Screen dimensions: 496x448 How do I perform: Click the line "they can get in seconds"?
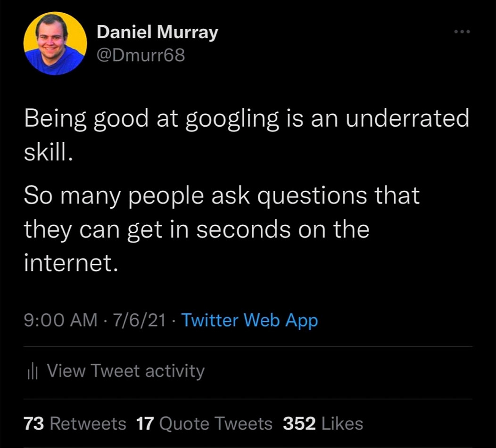pyautogui.click(x=196, y=230)
